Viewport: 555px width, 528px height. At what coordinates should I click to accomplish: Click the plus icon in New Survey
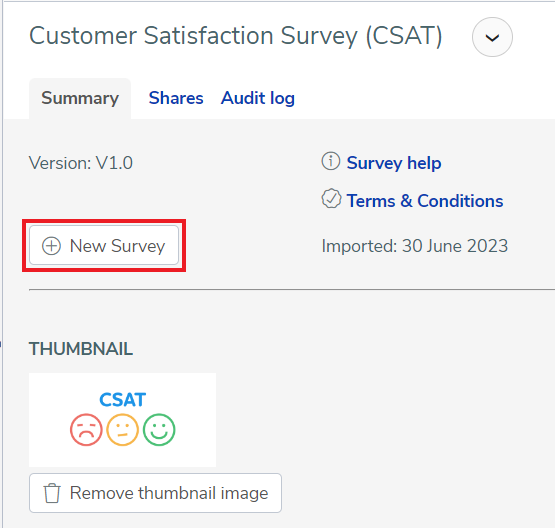[52, 246]
